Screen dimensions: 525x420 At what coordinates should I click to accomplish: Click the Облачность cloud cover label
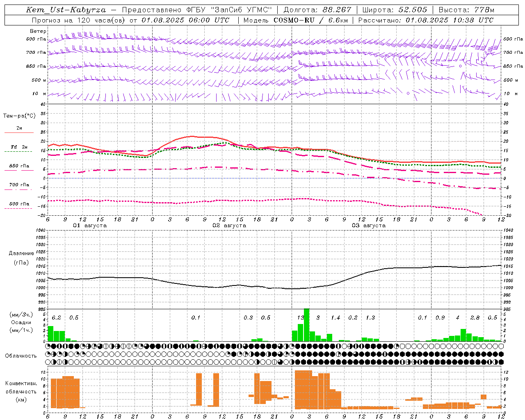[x=21, y=356]
